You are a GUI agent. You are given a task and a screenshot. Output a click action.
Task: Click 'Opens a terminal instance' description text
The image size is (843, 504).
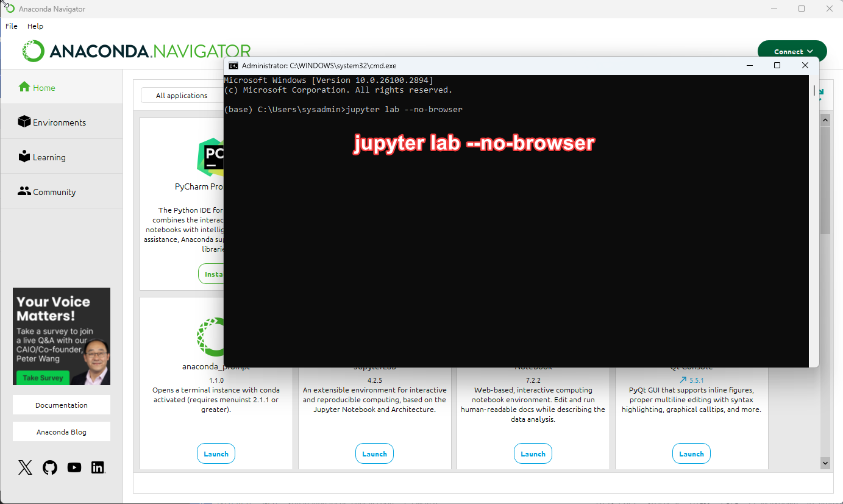[216, 400]
